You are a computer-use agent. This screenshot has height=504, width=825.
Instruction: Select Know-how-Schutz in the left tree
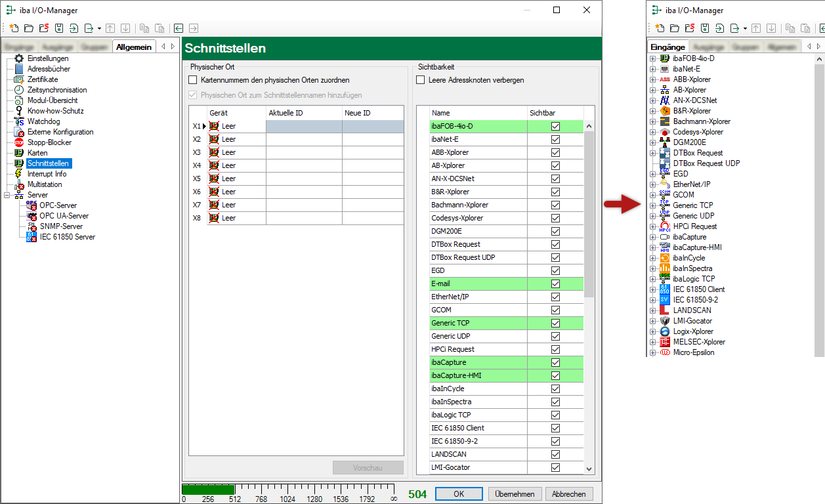pyautogui.click(x=55, y=111)
